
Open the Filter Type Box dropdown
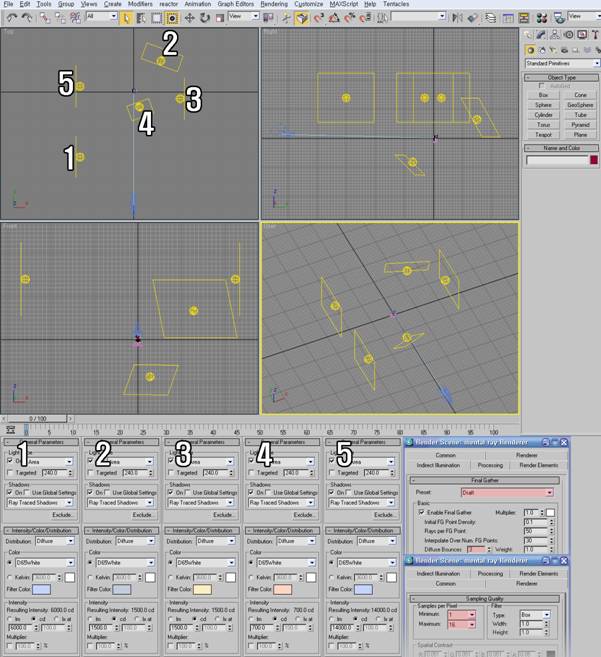[x=535, y=615]
